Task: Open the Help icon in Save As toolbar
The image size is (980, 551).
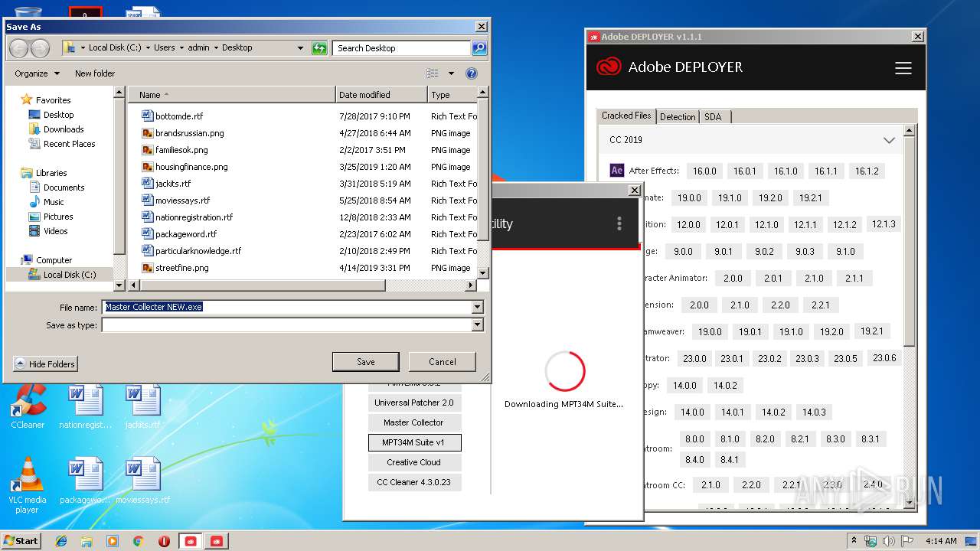Action: [472, 73]
